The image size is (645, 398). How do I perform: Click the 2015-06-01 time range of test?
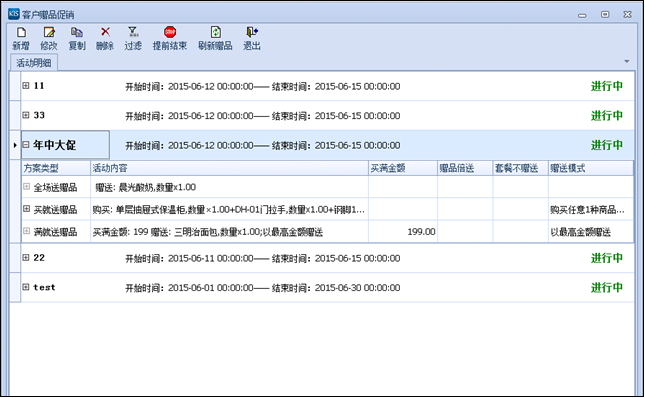[262, 288]
